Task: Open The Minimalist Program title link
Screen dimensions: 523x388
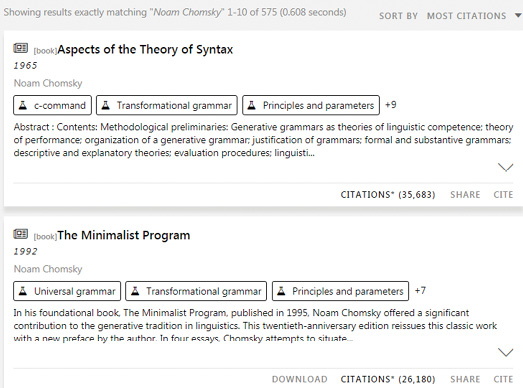Action: click(x=124, y=235)
